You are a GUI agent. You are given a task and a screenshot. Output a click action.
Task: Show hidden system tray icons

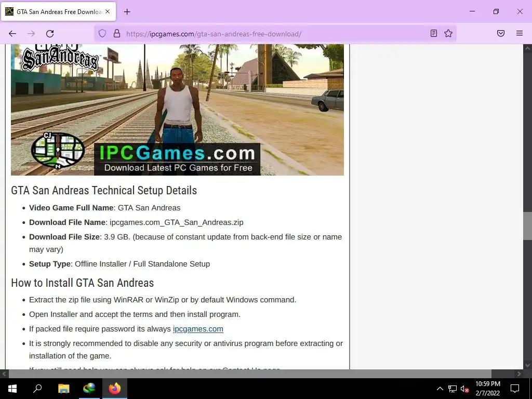[x=440, y=389]
